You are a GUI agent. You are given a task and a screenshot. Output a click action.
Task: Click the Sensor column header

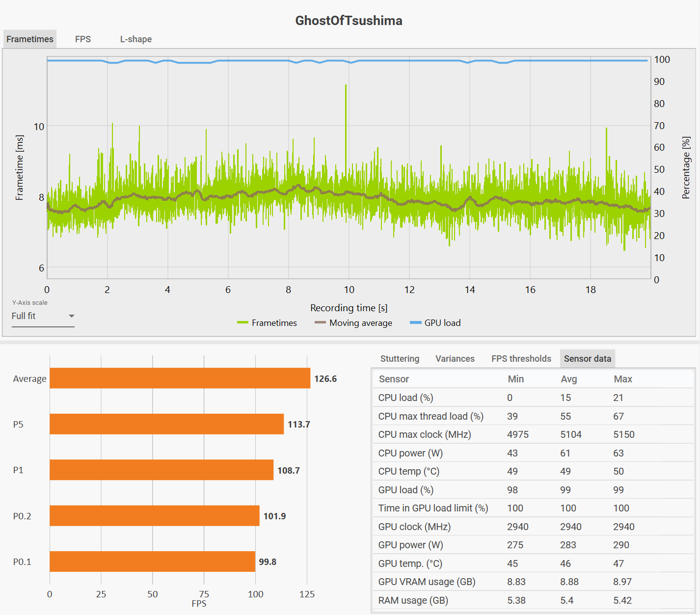[394, 379]
